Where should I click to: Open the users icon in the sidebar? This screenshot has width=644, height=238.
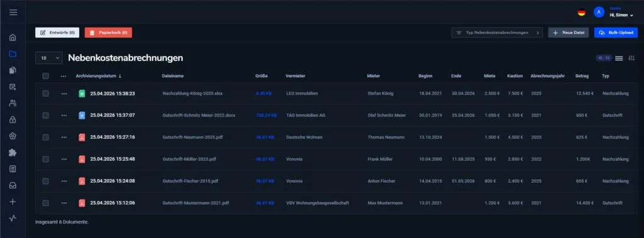pyautogui.click(x=13, y=103)
